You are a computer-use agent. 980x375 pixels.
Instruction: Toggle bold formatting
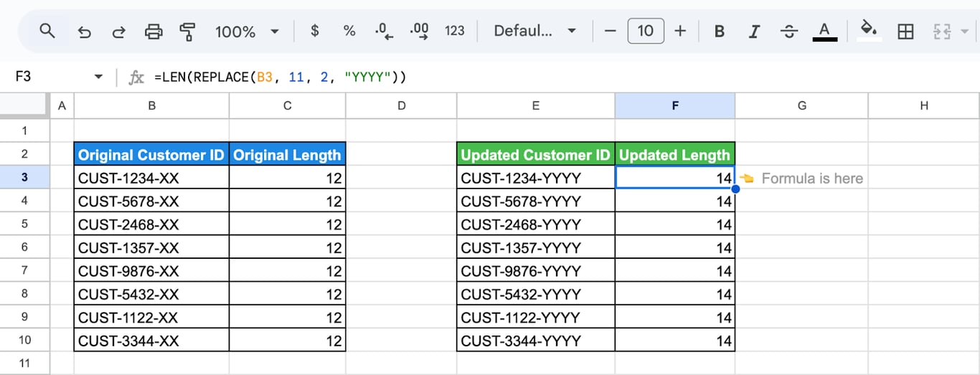click(720, 31)
